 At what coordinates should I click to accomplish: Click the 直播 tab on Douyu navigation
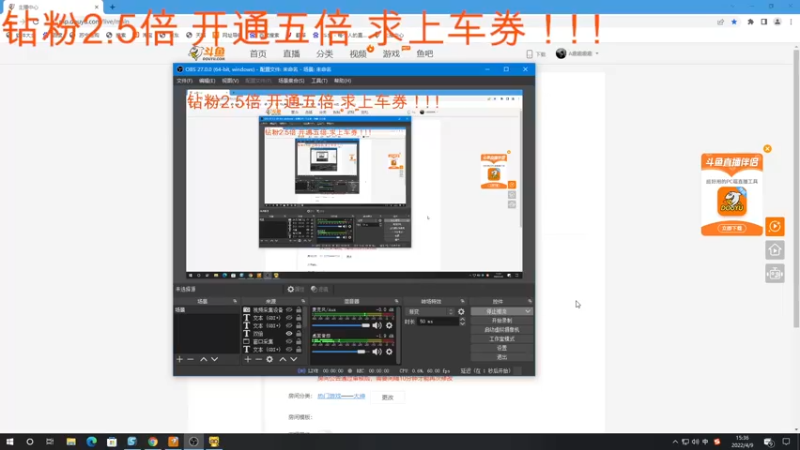click(x=291, y=54)
